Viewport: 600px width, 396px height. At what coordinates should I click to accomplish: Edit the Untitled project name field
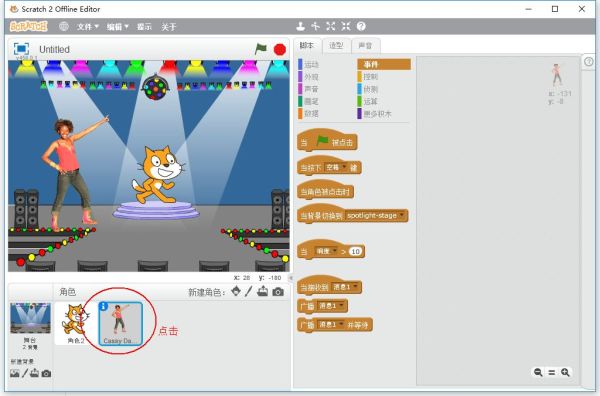tap(54, 49)
